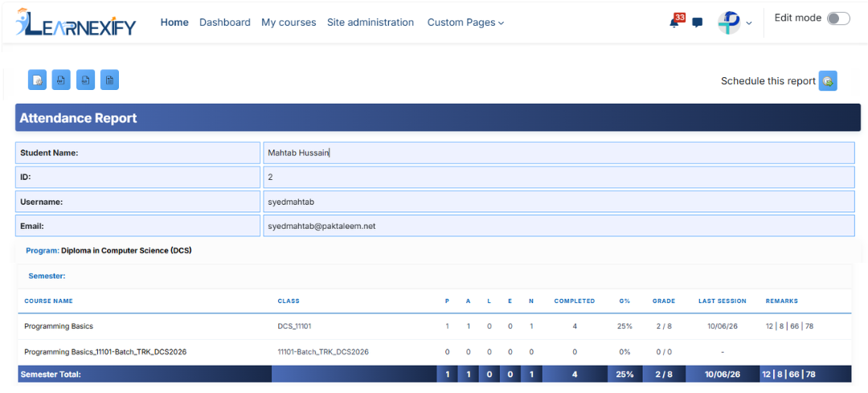Image resolution: width=868 pixels, height=393 pixels.
Task: Click the P column header
Action: pos(448,301)
